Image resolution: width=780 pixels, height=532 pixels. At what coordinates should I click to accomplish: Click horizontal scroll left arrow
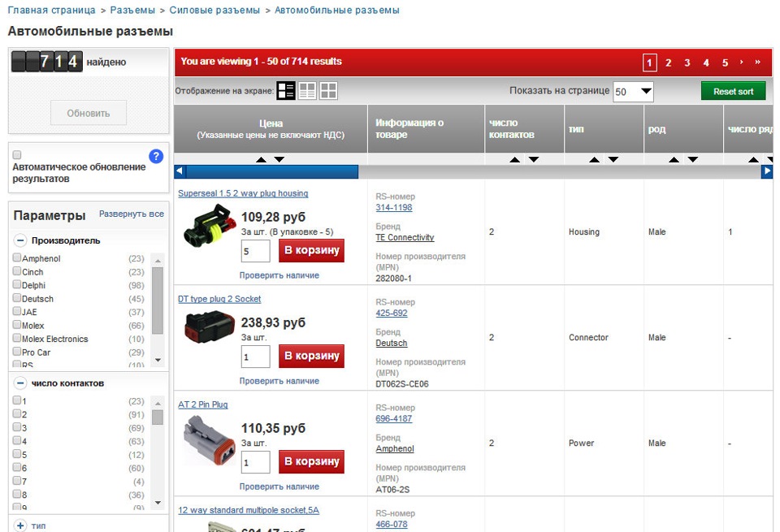(x=180, y=171)
